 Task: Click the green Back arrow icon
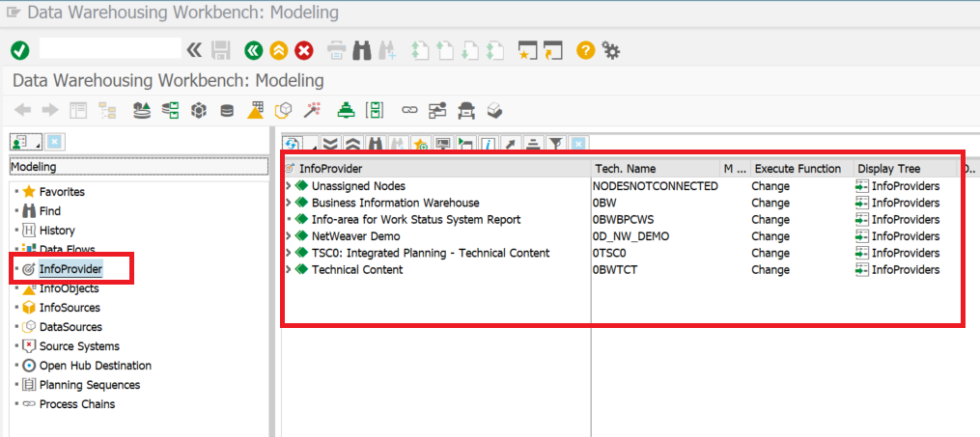coord(254,50)
